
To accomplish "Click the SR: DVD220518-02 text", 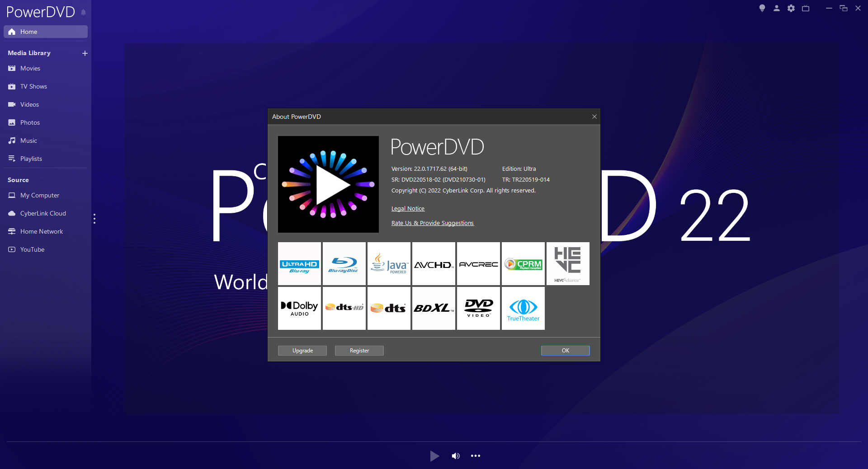I will [x=439, y=180].
